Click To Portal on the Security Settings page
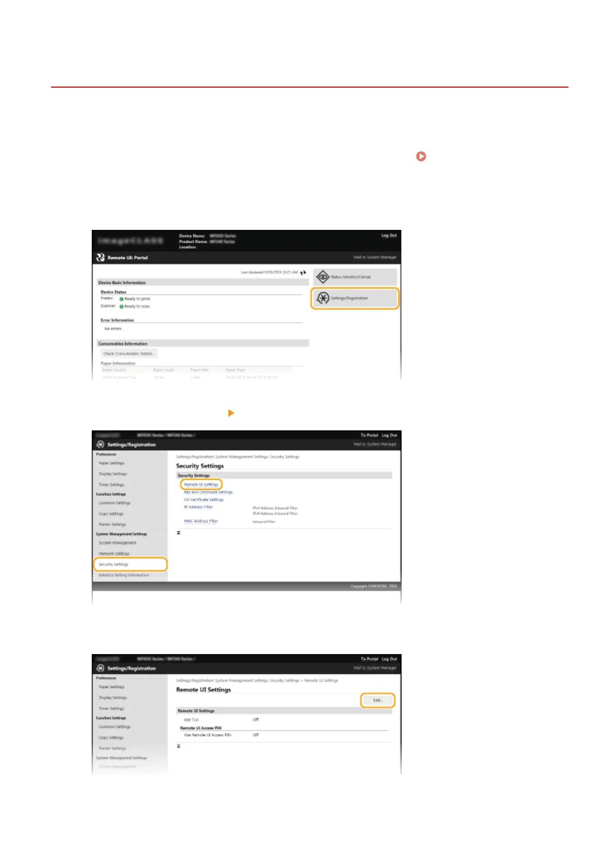 [x=369, y=435]
